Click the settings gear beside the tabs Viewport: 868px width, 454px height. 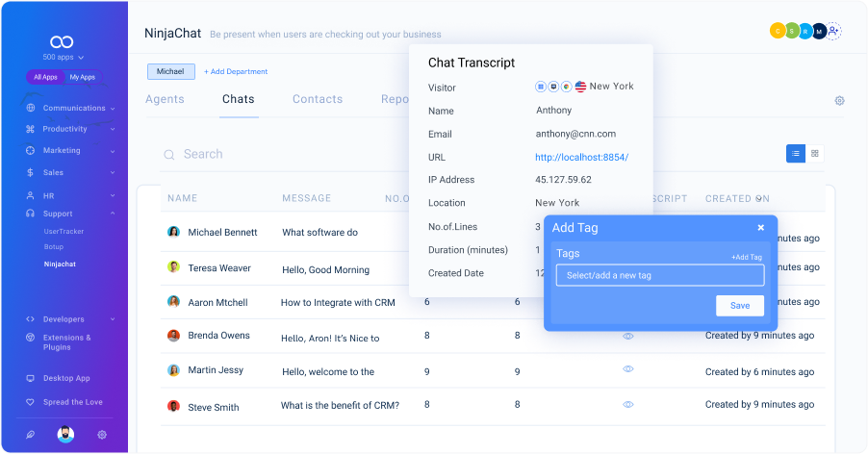tap(839, 101)
